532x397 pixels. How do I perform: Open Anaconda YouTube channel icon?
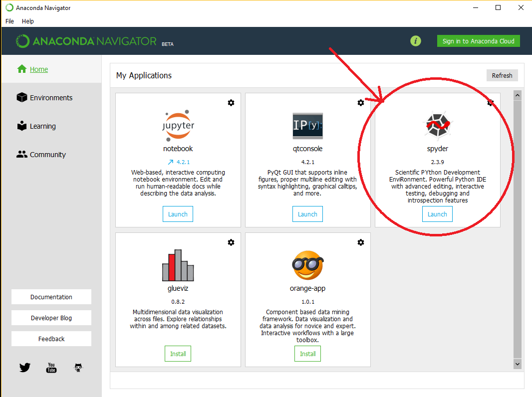(51, 368)
